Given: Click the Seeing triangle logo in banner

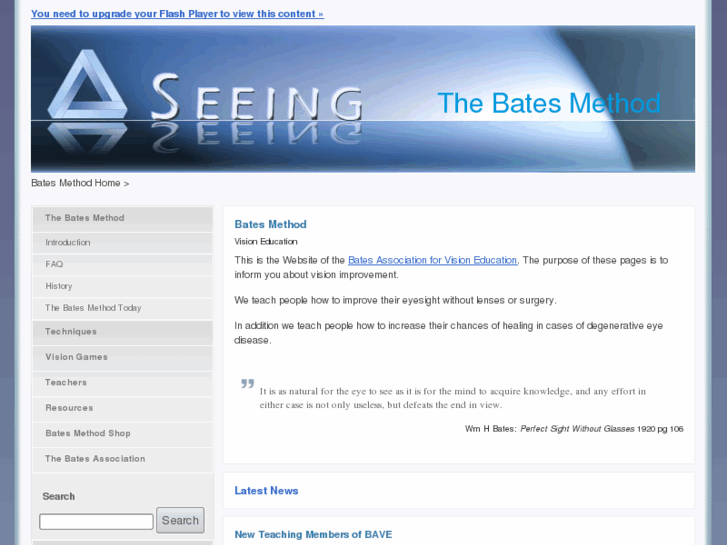Looking at the screenshot, I should 87,84.
